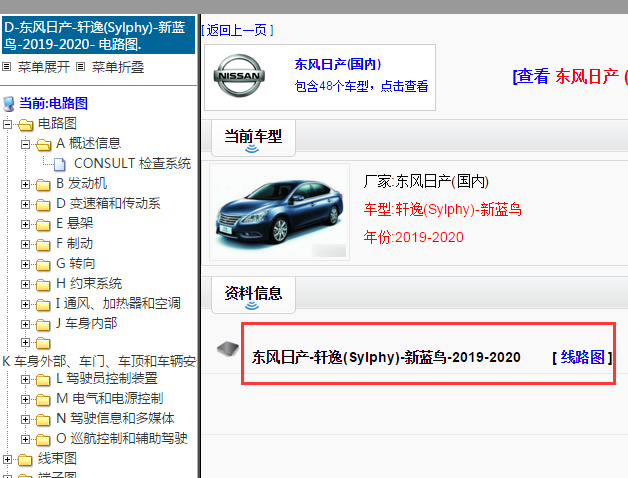Click the CONSULT 检查系统 document icon
The width and height of the screenshot is (628, 478).
click(x=60, y=164)
